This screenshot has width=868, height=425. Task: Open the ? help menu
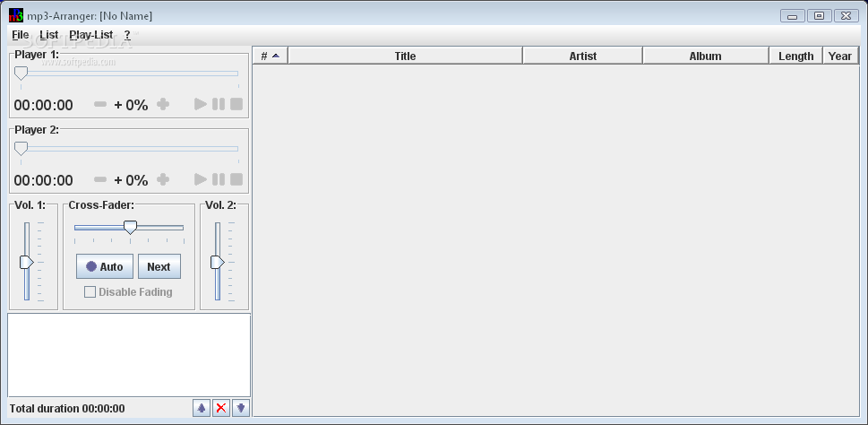tap(127, 35)
